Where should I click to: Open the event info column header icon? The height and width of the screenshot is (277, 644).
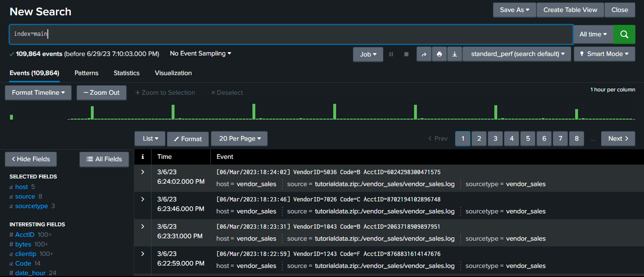[142, 156]
